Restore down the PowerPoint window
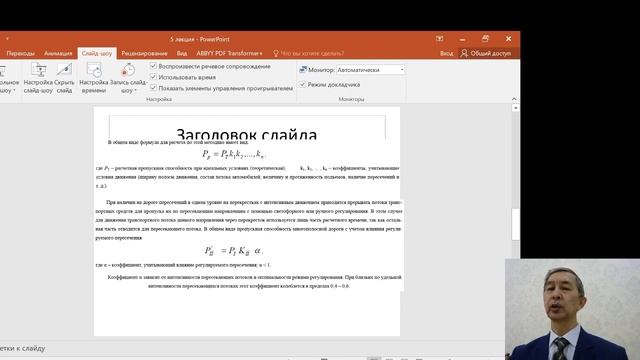 point(485,39)
